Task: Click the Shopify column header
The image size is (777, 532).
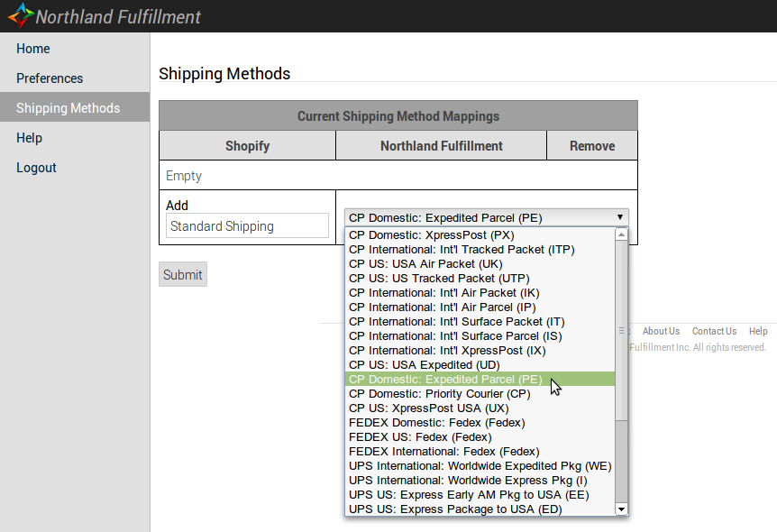Action: pyautogui.click(x=247, y=145)
